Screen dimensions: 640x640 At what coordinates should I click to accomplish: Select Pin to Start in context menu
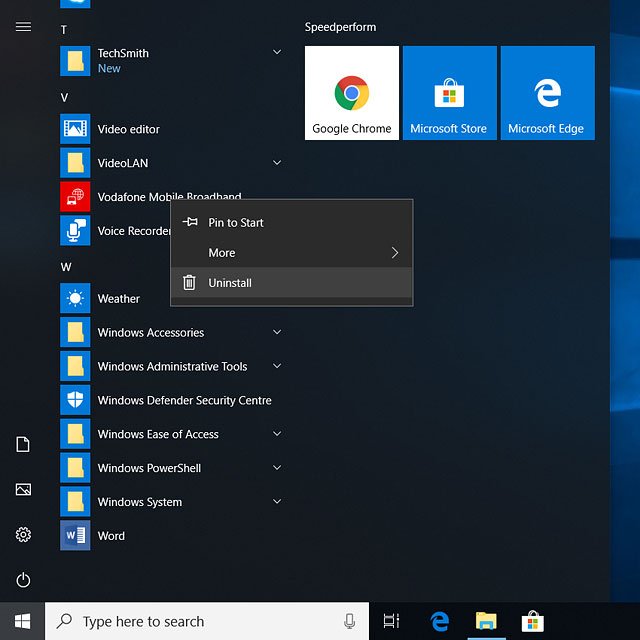(291, 222)
